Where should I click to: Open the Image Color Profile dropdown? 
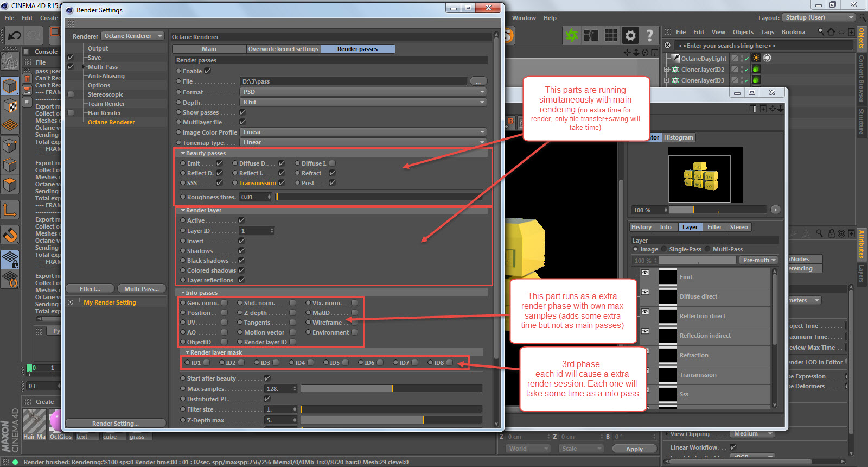pos(363,132)
